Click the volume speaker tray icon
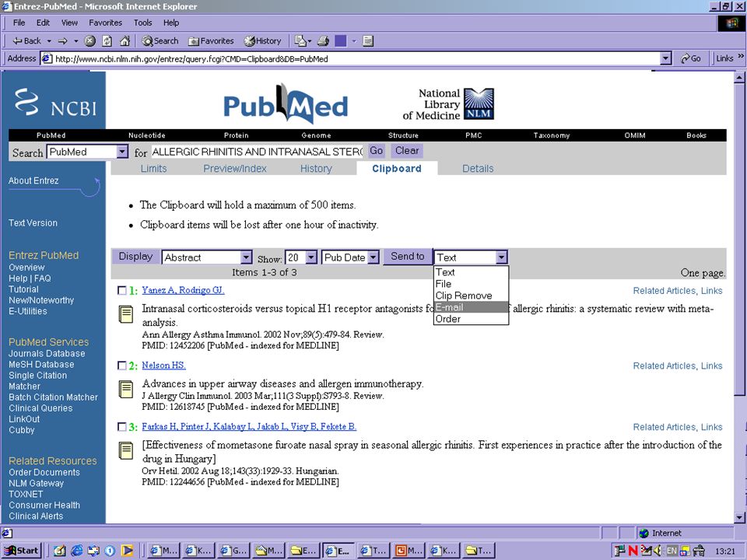This screenshot has height=560, width=747. pyautogui.click(x=658, y=551)
